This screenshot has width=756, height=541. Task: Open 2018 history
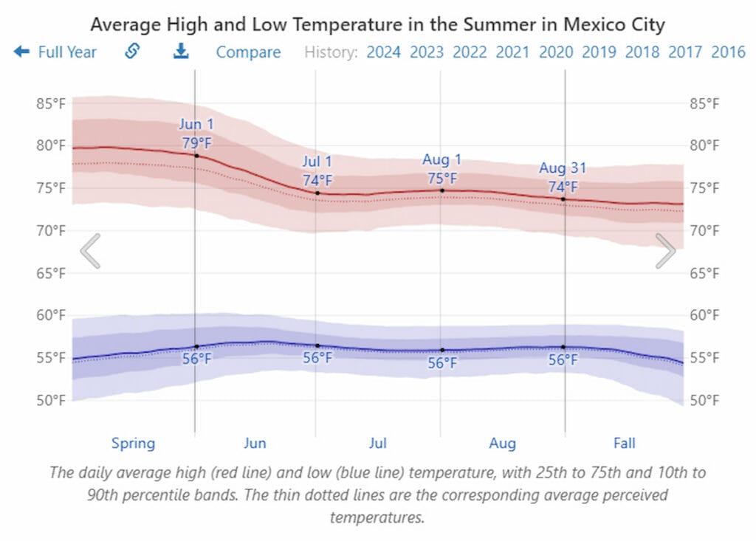[642, 52]
